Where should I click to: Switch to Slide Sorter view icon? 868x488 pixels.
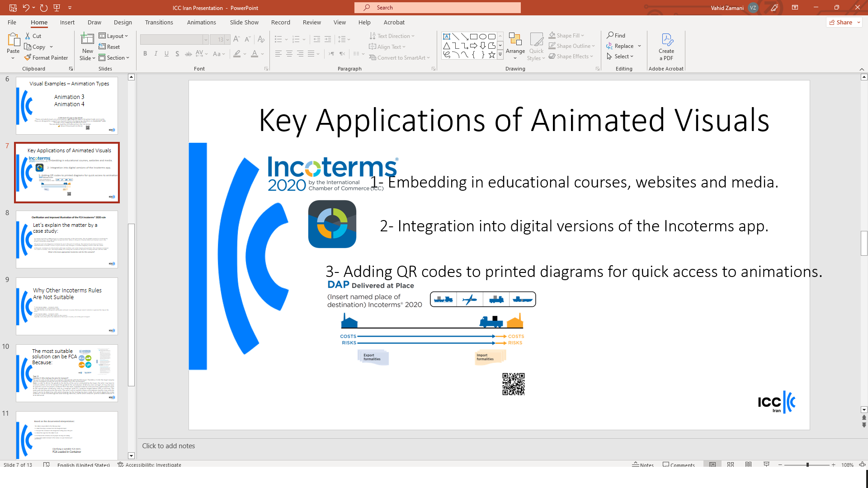(731, 465)
